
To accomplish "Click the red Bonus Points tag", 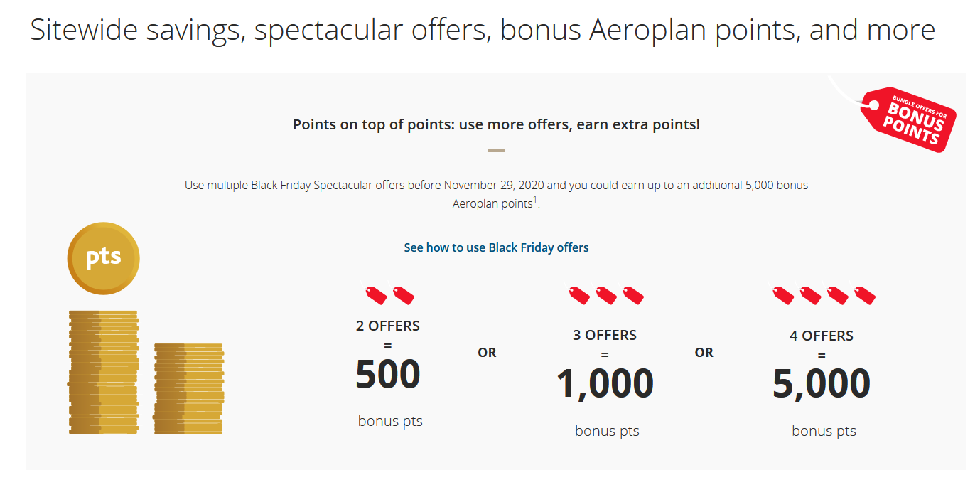I will tap(908, 119).
